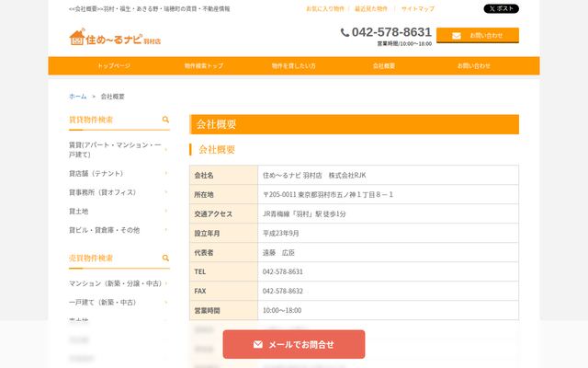Click the envelope icon in お問い合わせ button
588x368 pixels.
point(457,36)
